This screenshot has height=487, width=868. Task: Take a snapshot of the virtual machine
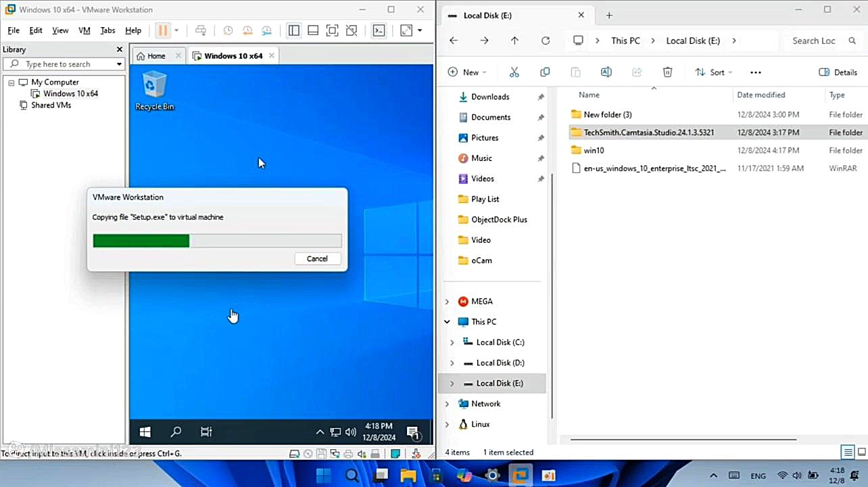[228, 30]
